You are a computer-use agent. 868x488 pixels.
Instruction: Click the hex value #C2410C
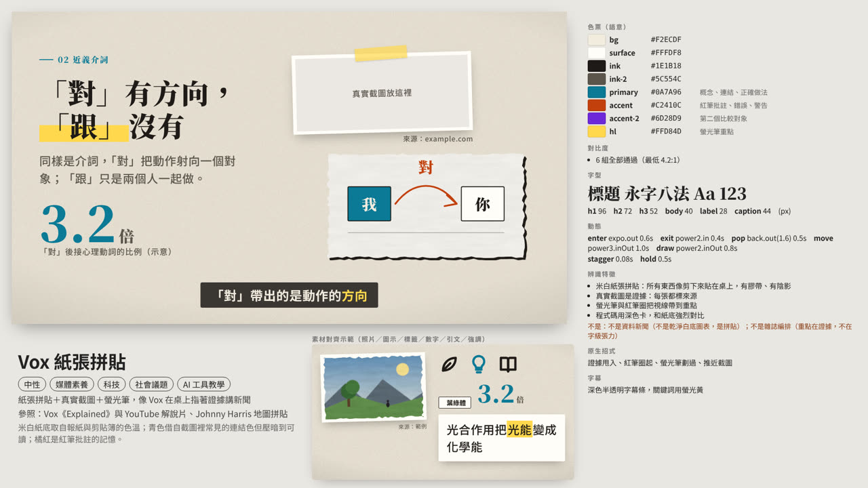coord(666,105)
